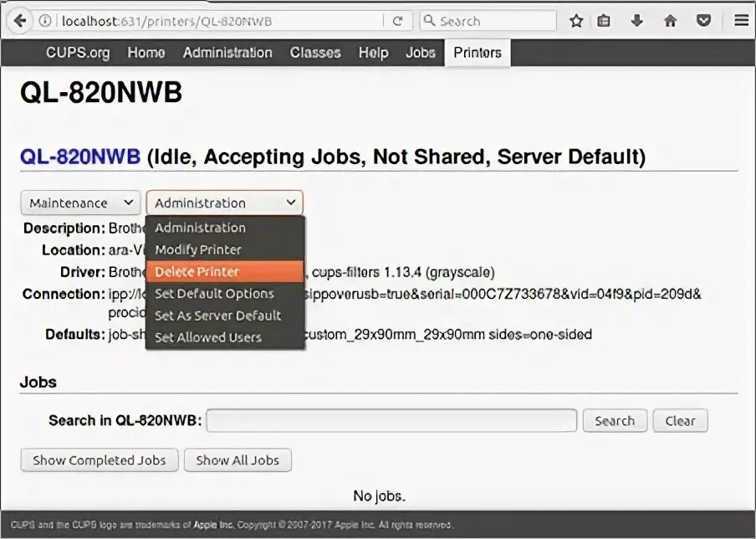Show All Jobs

click(x=238, y=460)
